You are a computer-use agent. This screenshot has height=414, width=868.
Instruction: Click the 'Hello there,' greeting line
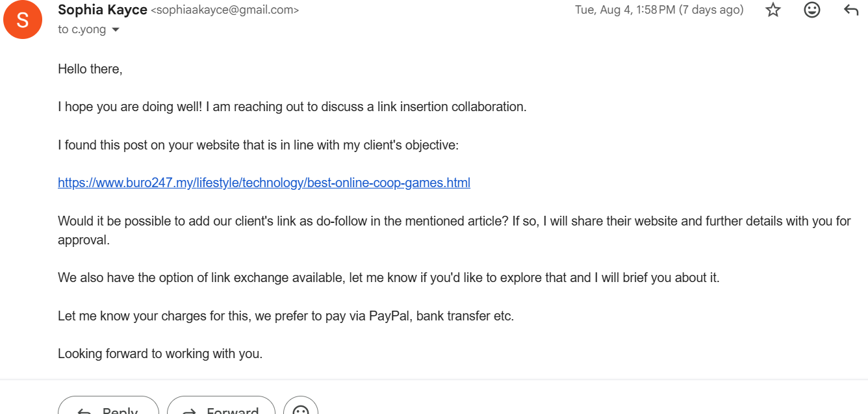point(90,69)
